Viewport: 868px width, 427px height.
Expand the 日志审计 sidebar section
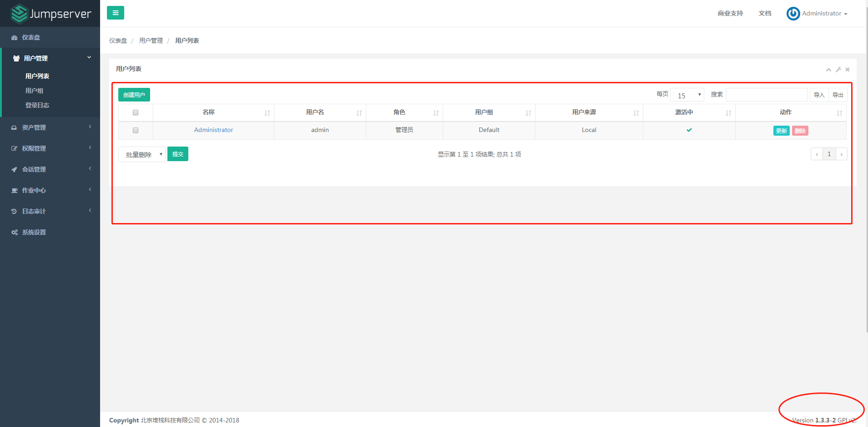[50, 211]
